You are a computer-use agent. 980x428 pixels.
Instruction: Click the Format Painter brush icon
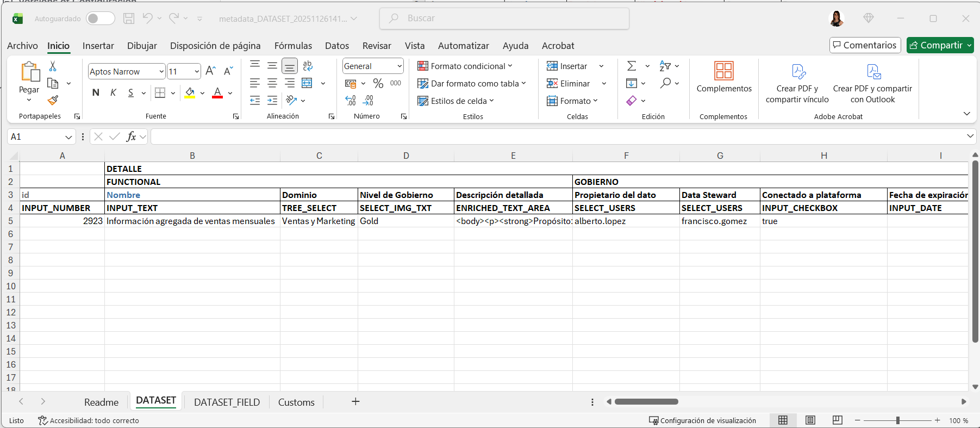pos(53,101)
